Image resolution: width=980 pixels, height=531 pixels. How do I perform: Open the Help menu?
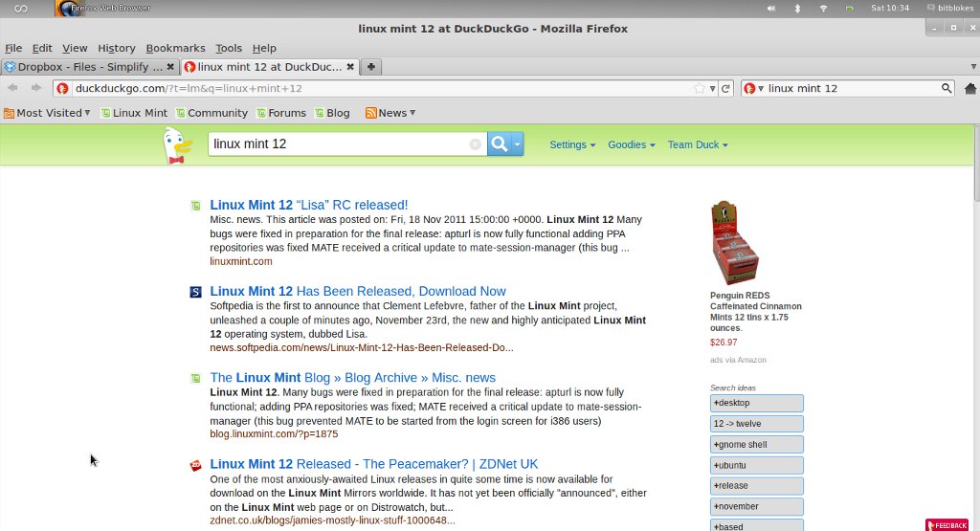point(264,48)
